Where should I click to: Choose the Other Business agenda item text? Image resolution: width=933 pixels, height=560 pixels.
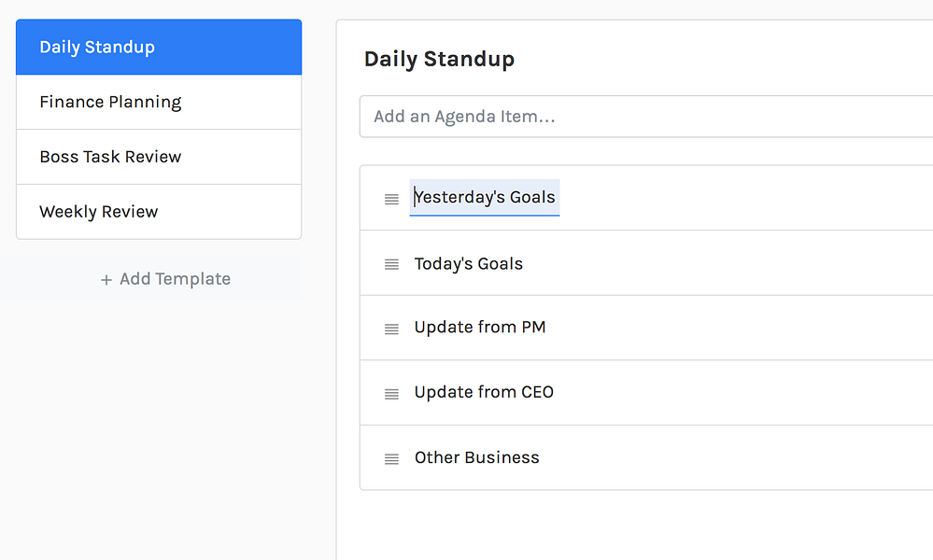(477, 457)
